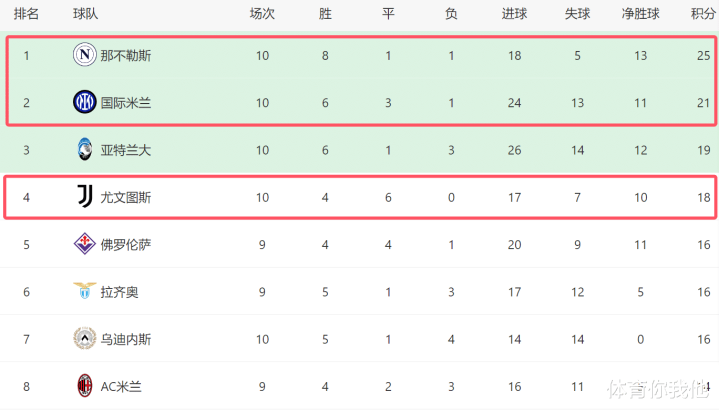Open 亚特兰大 team page link
This screenshot has width=719, height=412.
tap(126, 150)
